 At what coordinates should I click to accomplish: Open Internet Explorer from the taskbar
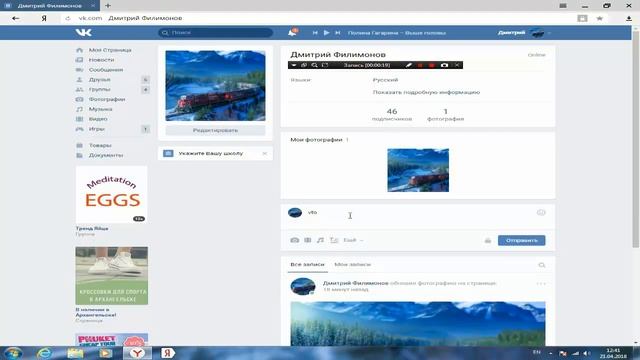tap(44, 353)
